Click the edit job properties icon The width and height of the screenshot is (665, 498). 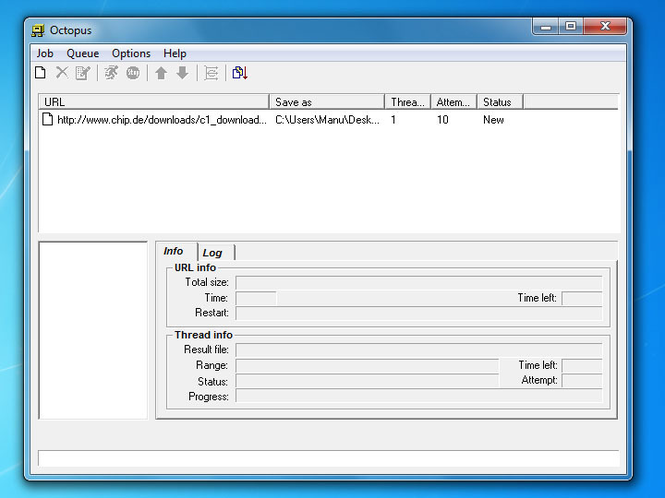tap(83, 73)
